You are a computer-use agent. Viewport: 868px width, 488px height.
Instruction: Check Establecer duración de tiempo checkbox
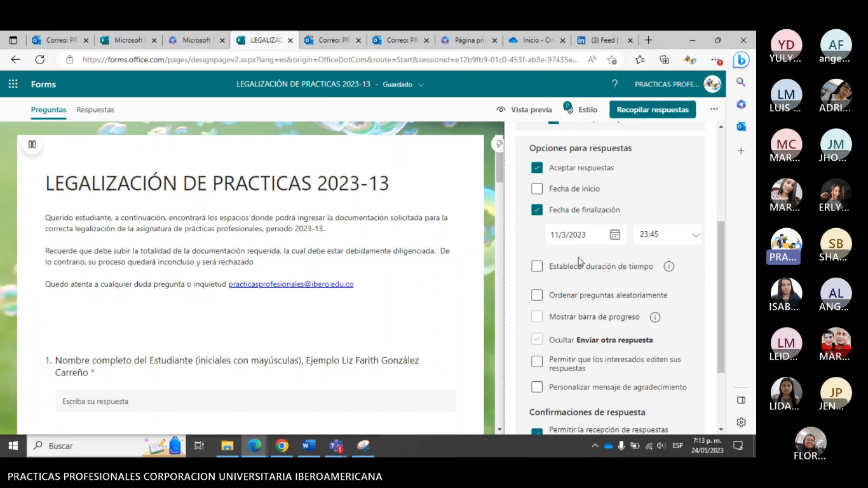537,266
